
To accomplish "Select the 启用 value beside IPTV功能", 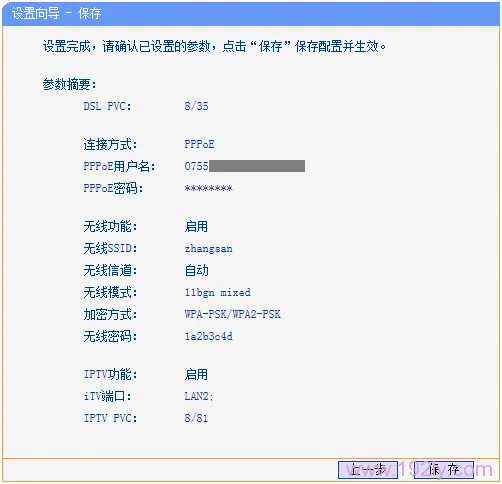I will 196,374.
